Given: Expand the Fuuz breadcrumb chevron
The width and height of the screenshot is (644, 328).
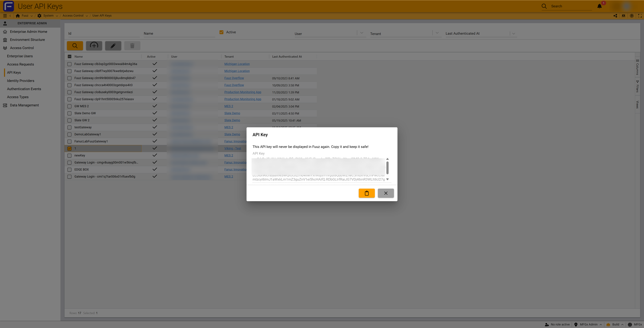Looking at the screenshot, I should point(32,16).
